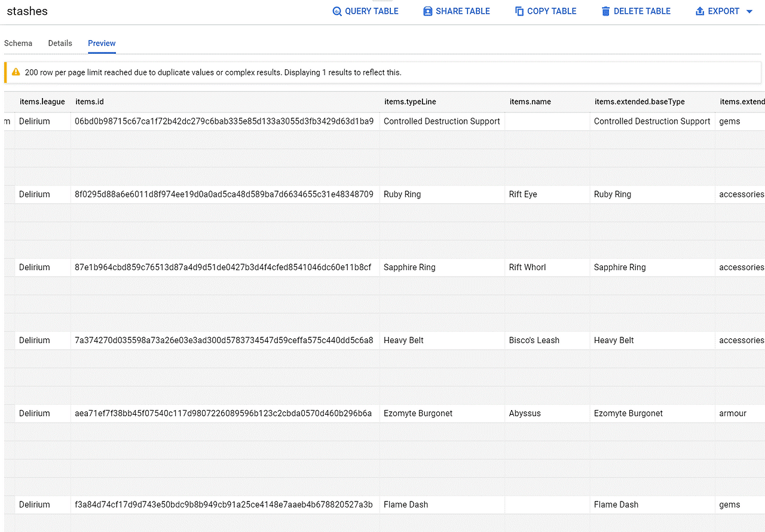This screenshot has width=765, height=532.
Task: Click the Share Table person icon
Action: coord(427,11)
